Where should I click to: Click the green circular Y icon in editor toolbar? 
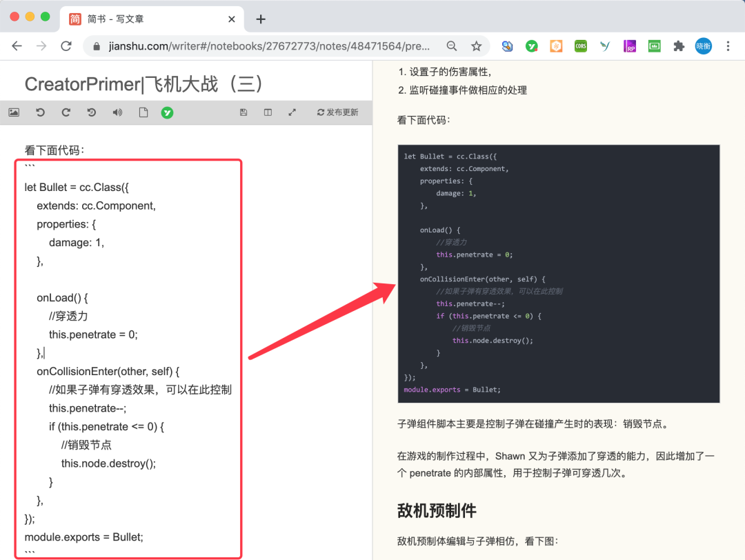tap(167, 112)
